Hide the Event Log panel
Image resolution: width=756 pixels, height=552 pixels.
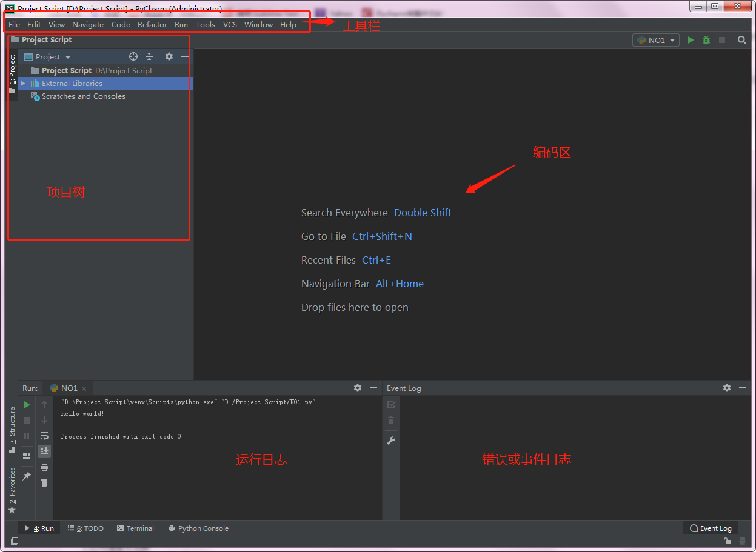pos(743,388)
